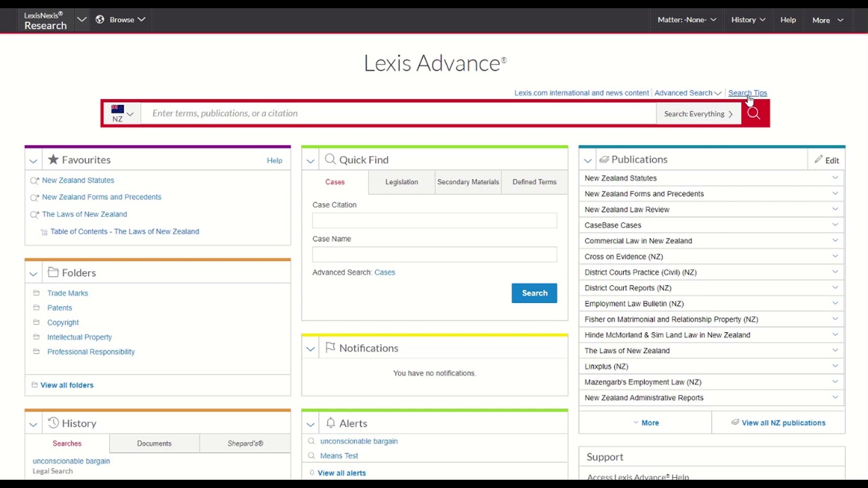Open the Matter dropdown
This screenshot has height=488, width=868.
point(687,20)
